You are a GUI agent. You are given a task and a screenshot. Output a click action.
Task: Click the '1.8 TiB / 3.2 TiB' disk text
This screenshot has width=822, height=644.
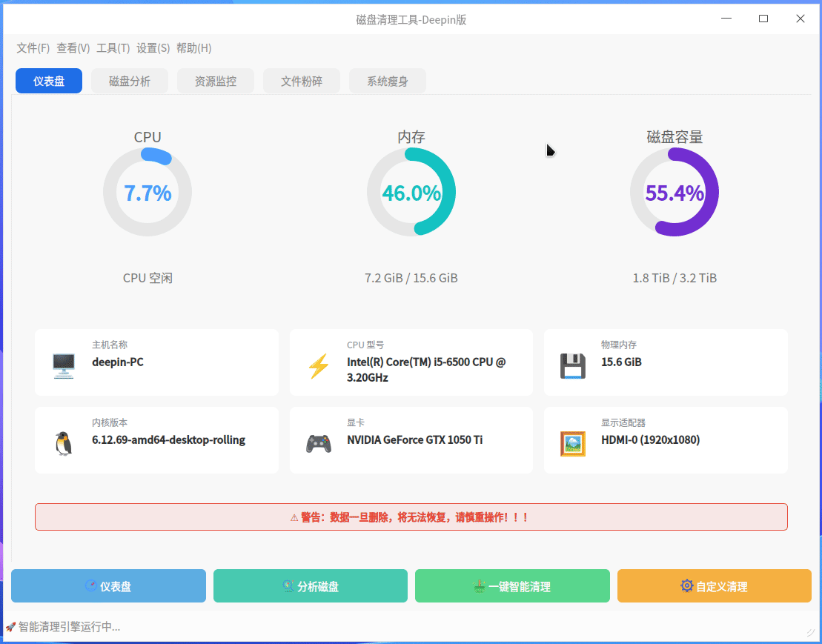[x=674, y=278]
